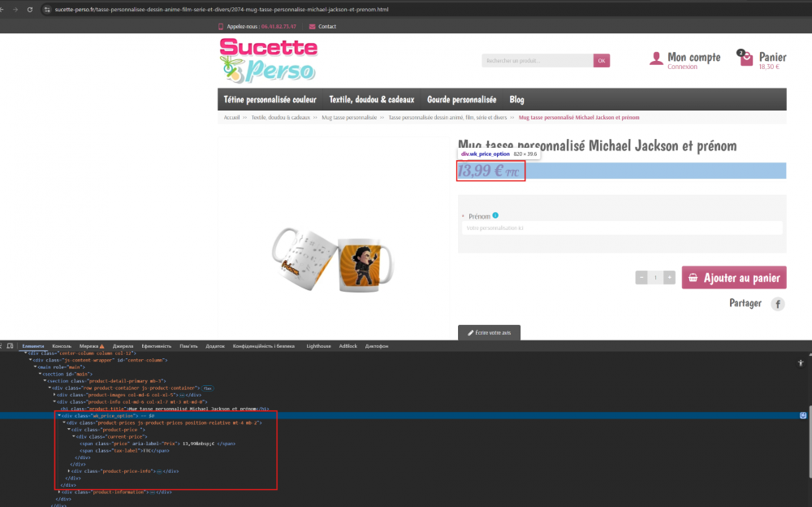Go forward with browser arrow
Screen dimensions: 812x507
pyautogui.click(x=15, y=9)
